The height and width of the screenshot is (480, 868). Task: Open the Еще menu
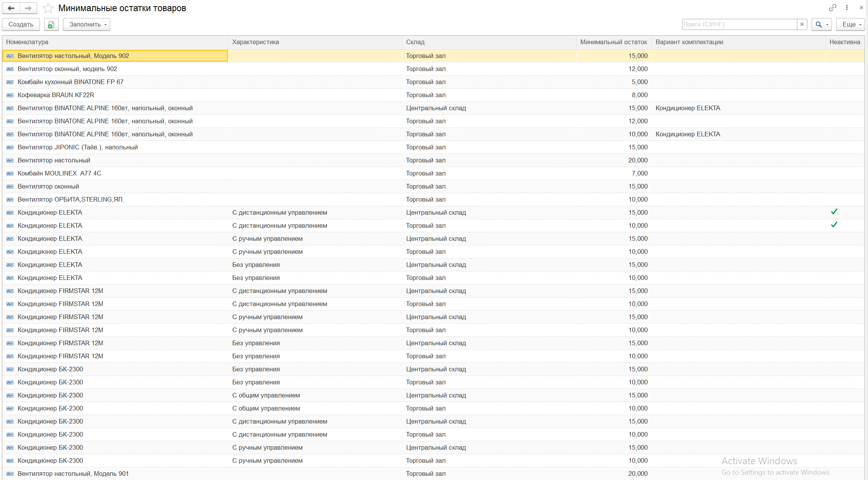pos(850,24)
